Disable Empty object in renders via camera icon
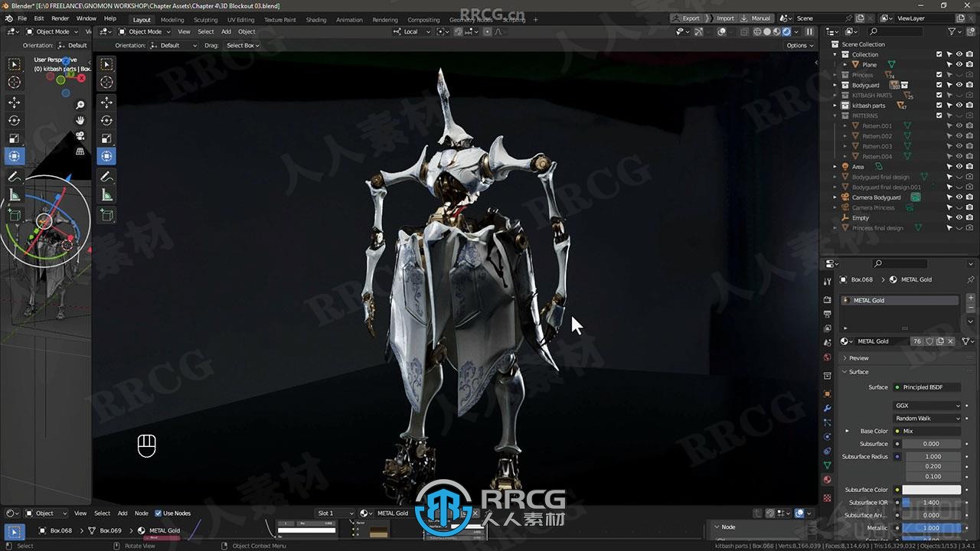Viewport: 980px width, 551px height. [x=970, y=217]
